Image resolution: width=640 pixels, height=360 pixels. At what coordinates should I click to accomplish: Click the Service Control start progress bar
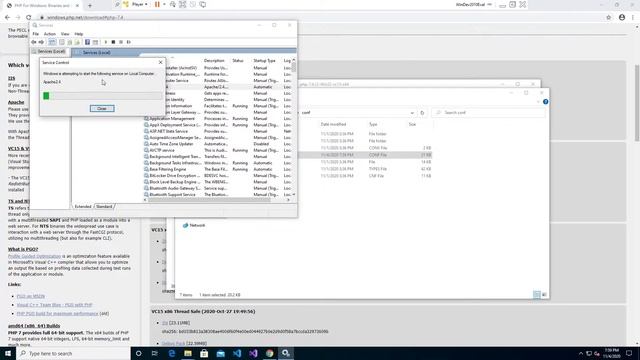tap(102, 96)
